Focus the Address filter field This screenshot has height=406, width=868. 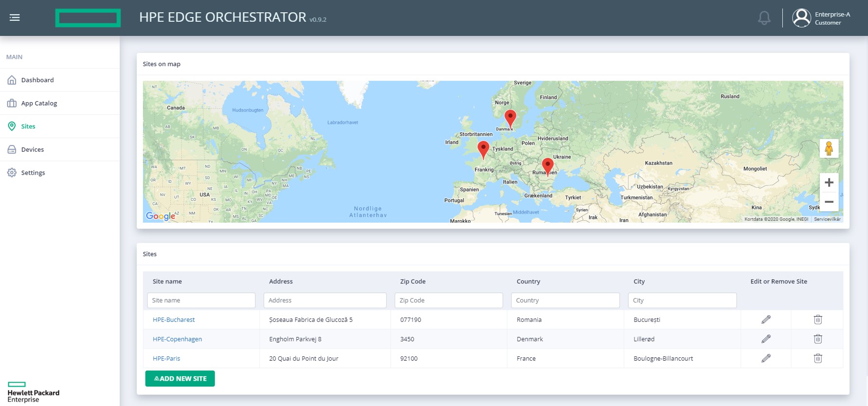click(x=325, y=300)
